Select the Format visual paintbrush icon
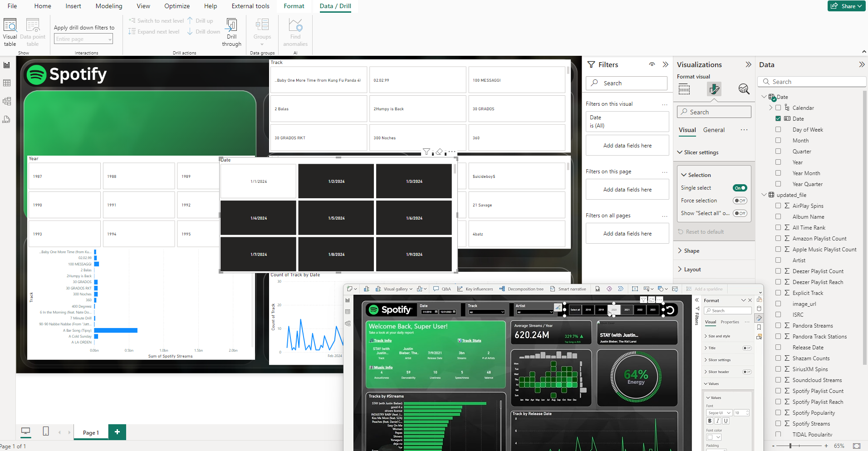The height and width of the screenshot is (451, 868). point(714,89)
